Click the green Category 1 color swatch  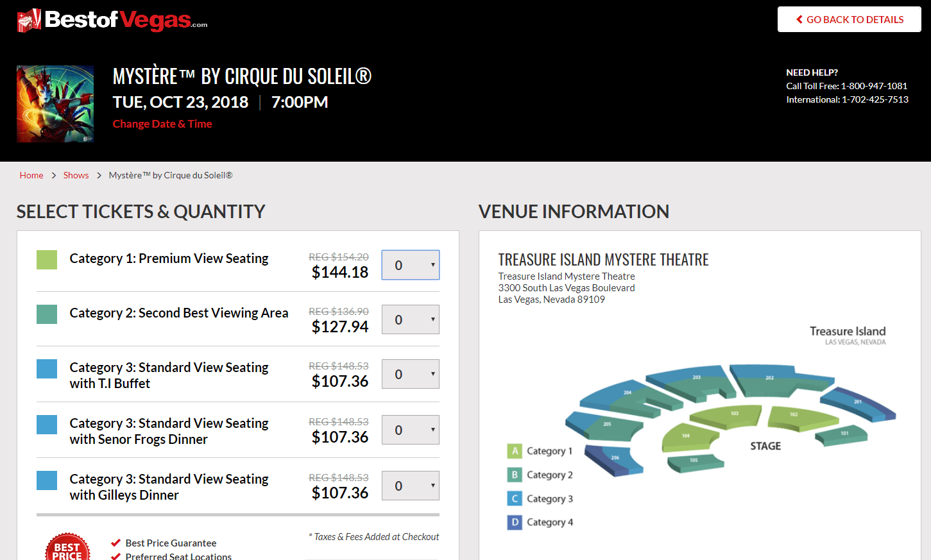pos(47,259)
